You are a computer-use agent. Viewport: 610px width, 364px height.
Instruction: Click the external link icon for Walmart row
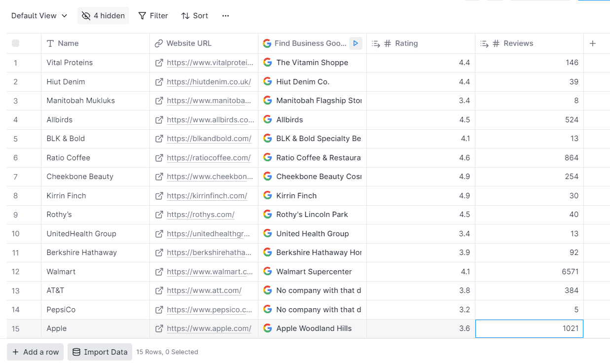click(159, 272)
